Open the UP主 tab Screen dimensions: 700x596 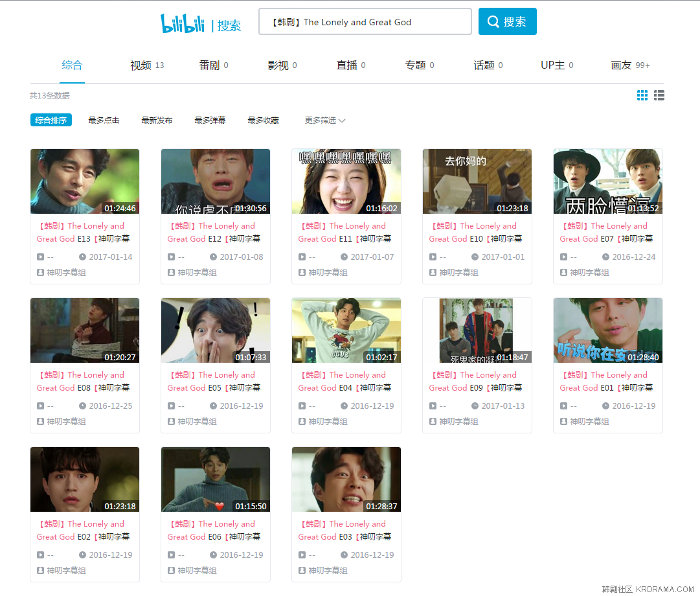pyautogui.click(x=557, y=65)
